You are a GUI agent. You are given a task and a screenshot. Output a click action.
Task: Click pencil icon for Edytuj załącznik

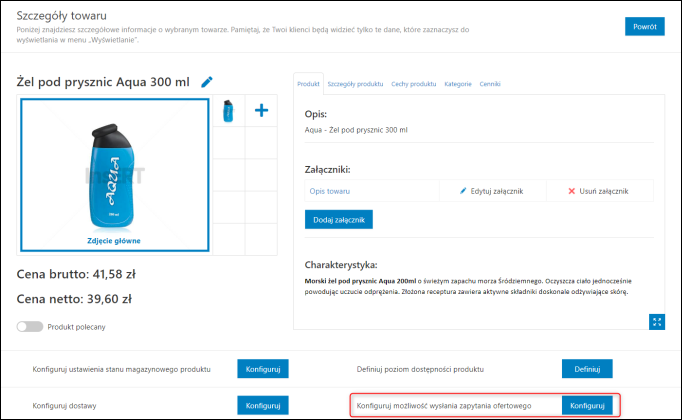coord(463,191)
